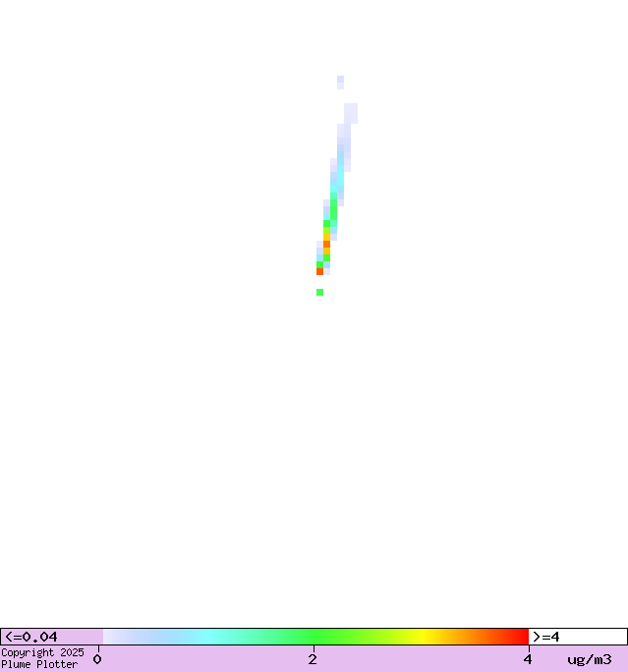Click the '0' scale tick label
This screenshot has height=672, width=628.
click(97, 659)
